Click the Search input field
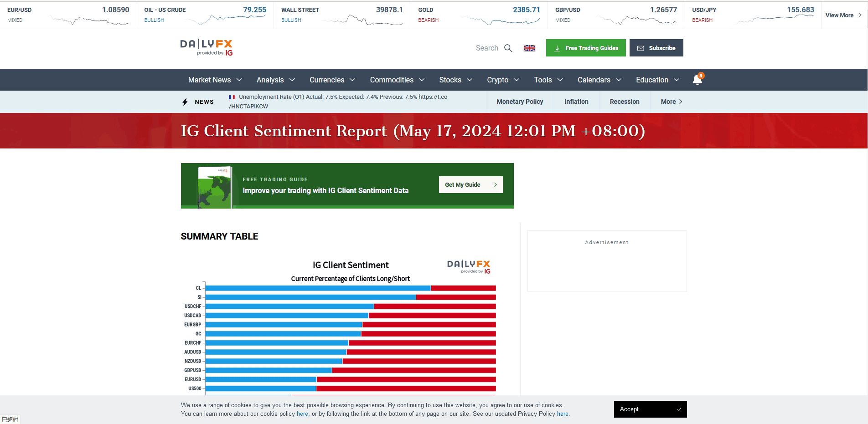This screenshot has height=424, width=868. 487,48
